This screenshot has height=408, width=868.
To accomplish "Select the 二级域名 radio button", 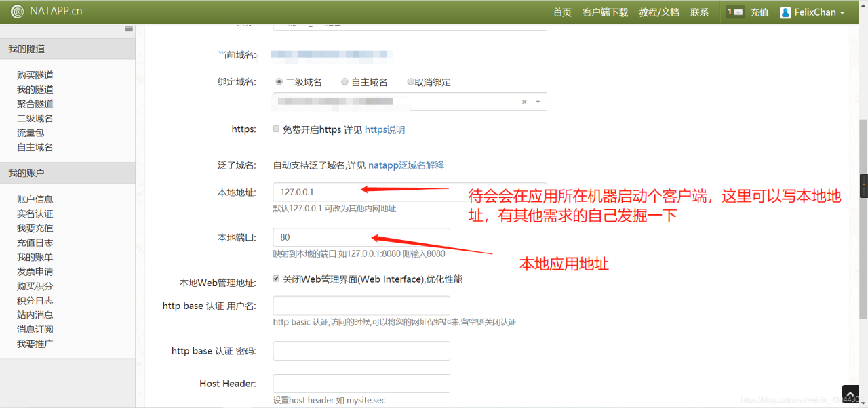I will point(279,81).
